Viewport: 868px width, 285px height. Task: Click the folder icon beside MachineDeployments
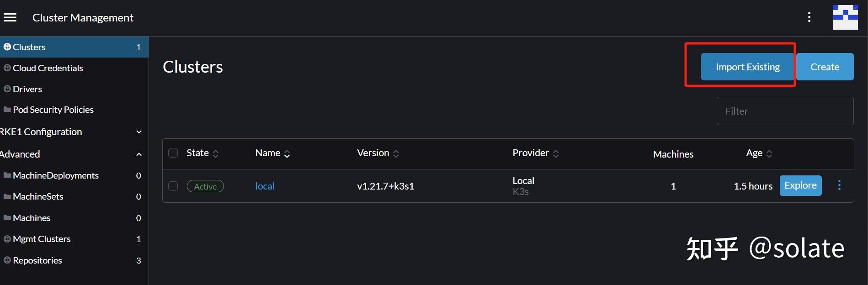7,175
